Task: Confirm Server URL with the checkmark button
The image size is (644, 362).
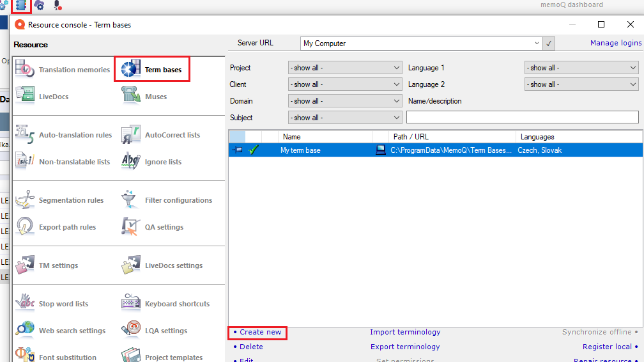Action: 549,43
